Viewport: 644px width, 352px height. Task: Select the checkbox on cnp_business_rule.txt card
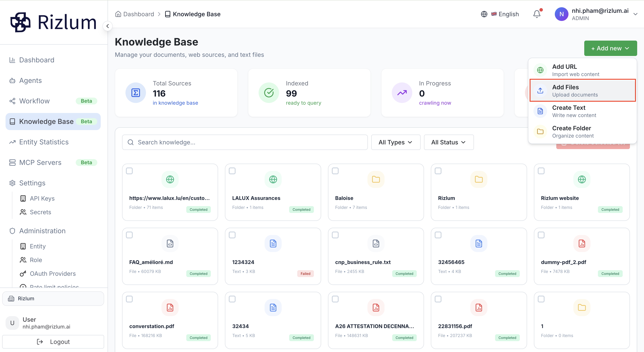pyautogui.click(x=335, y=235)
